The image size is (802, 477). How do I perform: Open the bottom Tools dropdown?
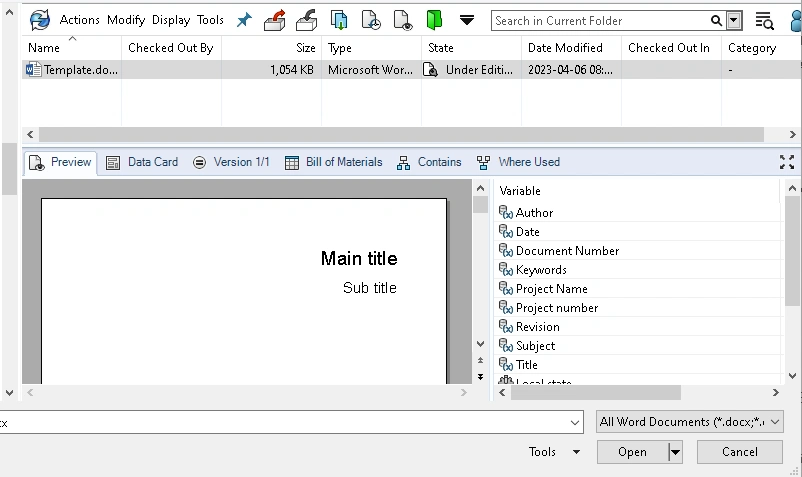554,452
